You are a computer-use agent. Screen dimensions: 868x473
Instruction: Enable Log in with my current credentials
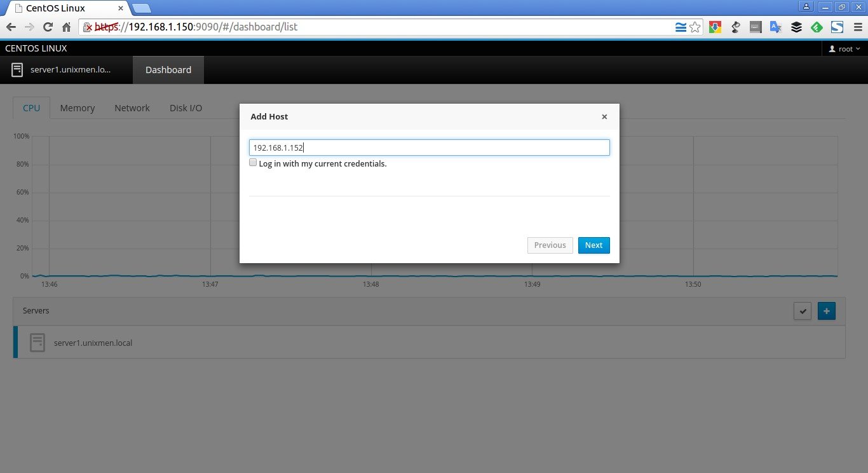click(253, 163)
